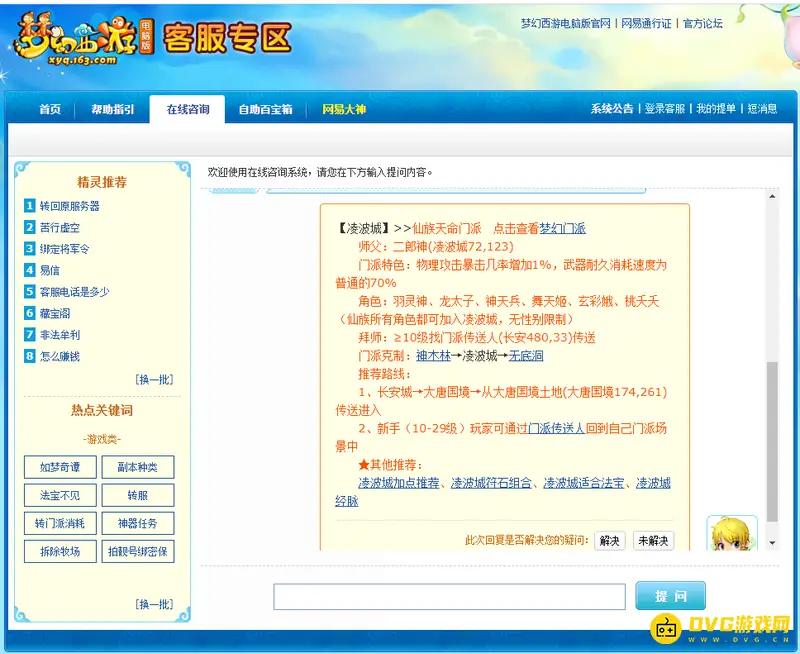Select recommendation 怎么赚钱
Image resolution: width=800 pixels, height=654 pixels.
click(60, 356)
